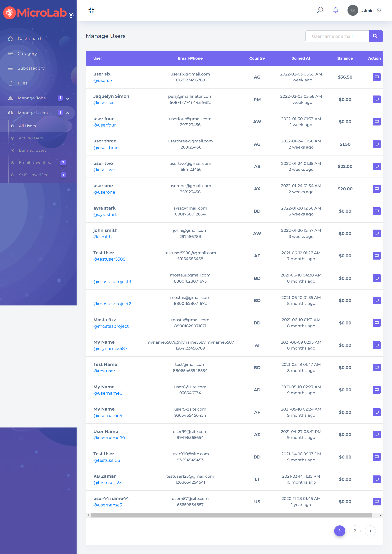392x554 pixels.
Task: Open notifications bell icon
Action: click(335, 10)
